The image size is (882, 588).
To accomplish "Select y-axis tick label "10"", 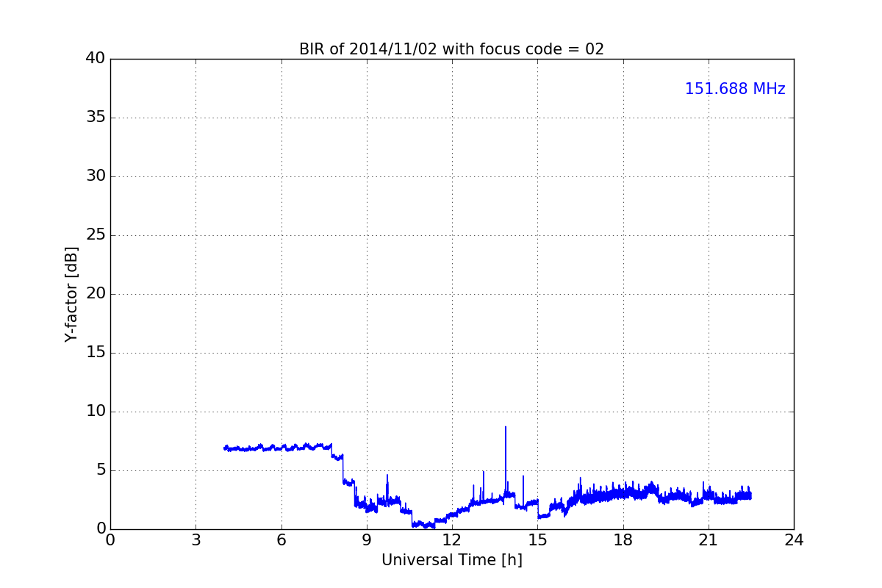I will 96,412.
